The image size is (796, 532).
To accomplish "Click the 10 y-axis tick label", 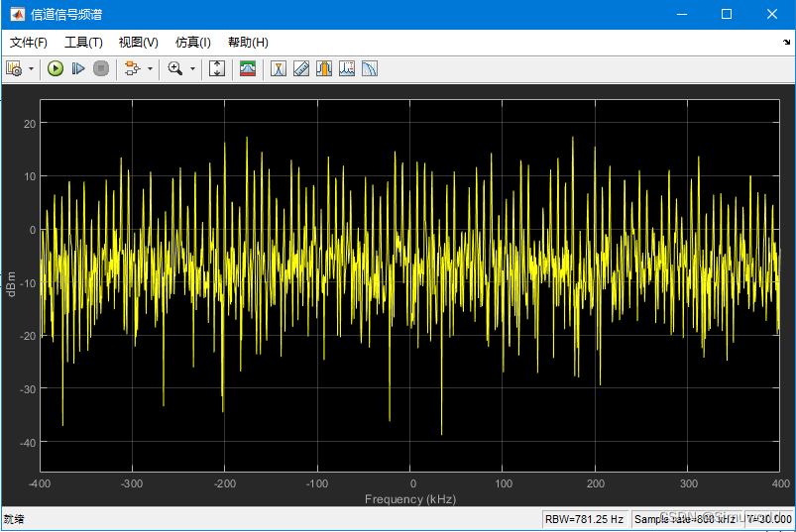I will (30, 176).
